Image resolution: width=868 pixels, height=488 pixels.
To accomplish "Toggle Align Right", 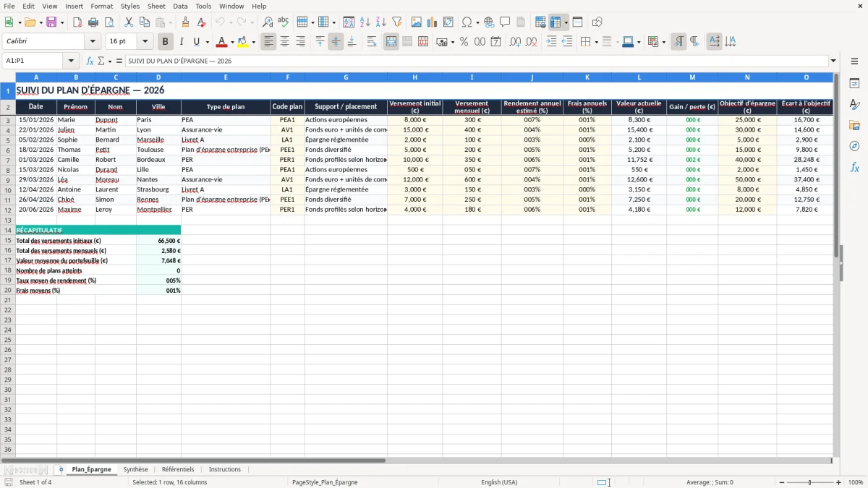I will 300,42.
